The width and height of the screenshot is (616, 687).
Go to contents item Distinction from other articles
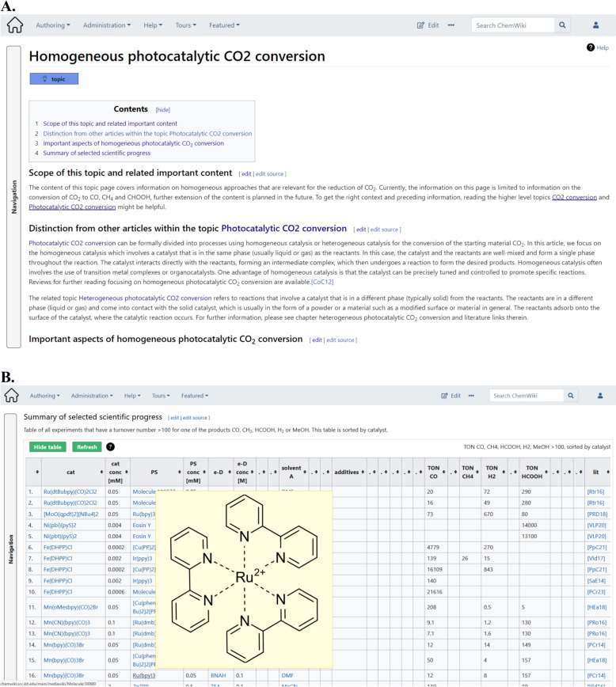tap(147, 134)
